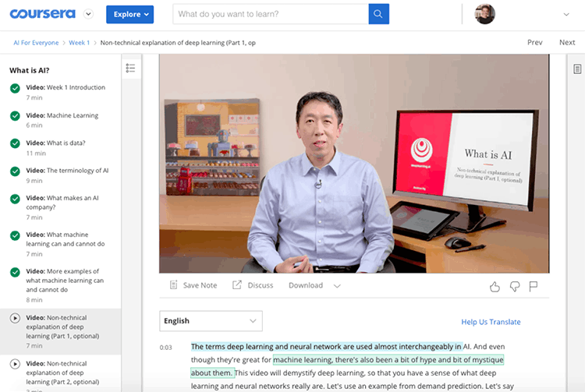Open the Explore menu
The image size is (585, 392).
(x=129, y=15)
